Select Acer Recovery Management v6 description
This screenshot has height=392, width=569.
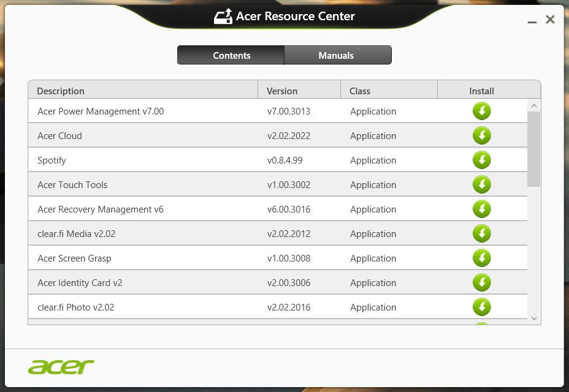[101, 209]
